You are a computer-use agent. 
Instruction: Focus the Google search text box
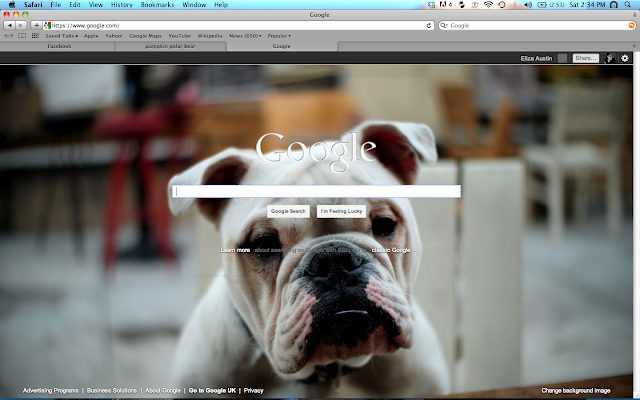[316, 191]
